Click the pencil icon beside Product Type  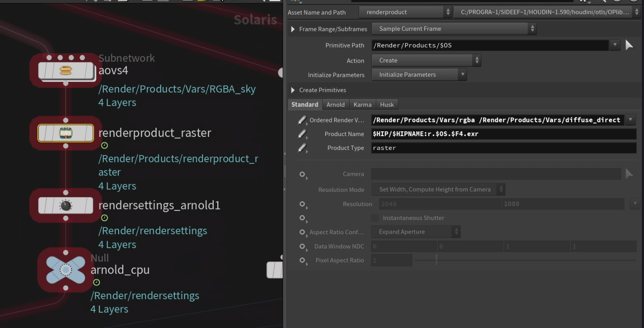(x=302, y=148)
